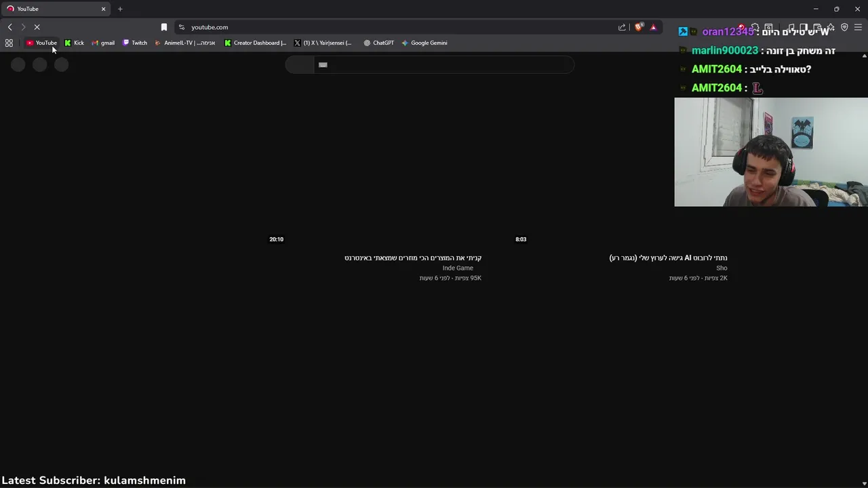Share the page via the share icon
The image size is (868, 488).
622,27
